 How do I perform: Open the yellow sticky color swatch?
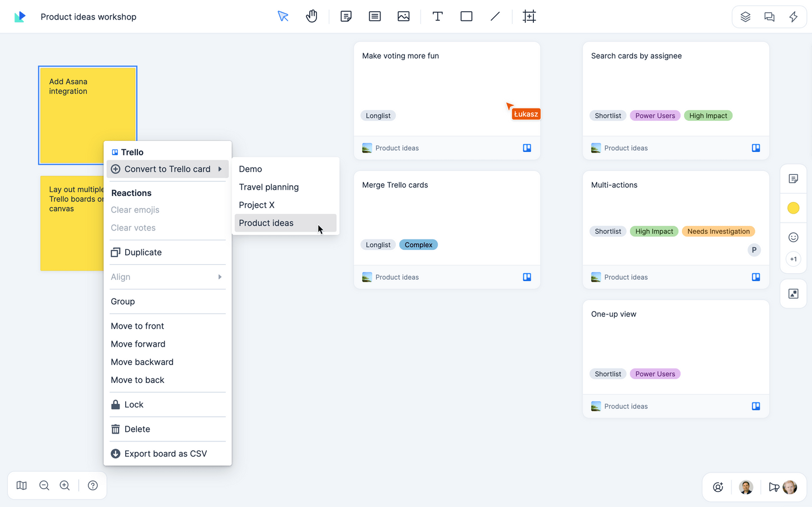pos(793,208)
